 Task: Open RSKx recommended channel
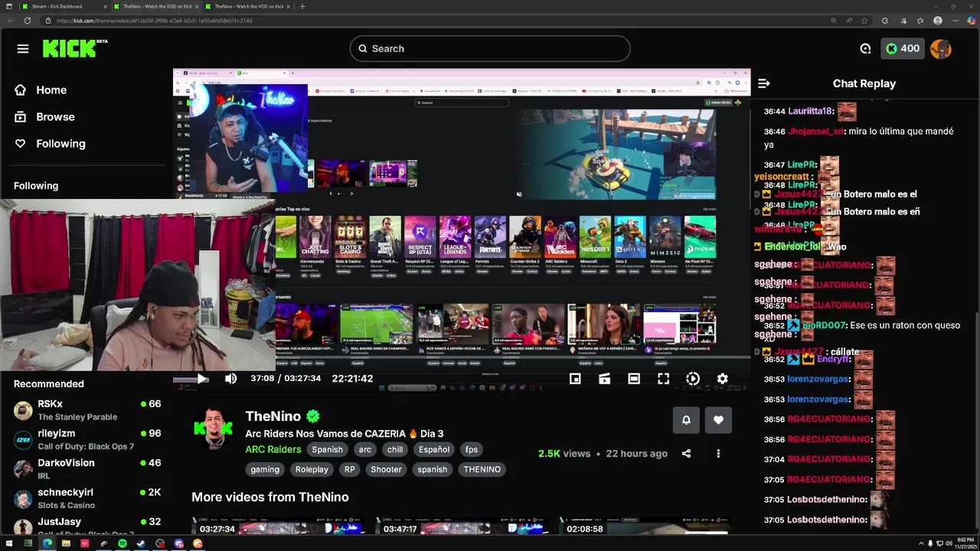pyautogui.click(x=87, y=410)
